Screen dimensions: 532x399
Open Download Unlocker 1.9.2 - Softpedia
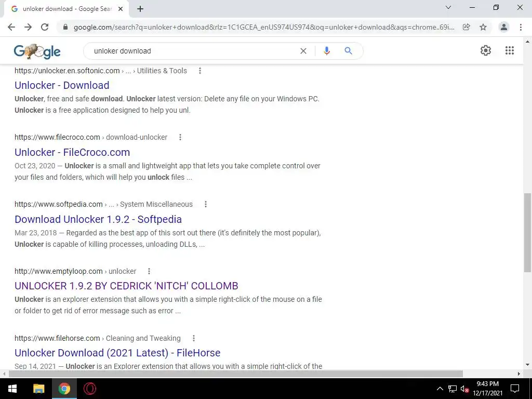pos(98,219)
